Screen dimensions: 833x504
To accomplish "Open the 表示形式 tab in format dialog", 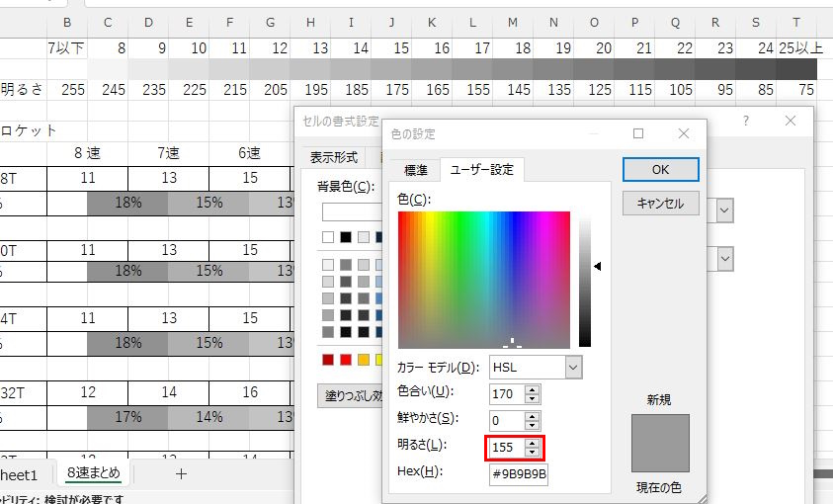I will click(x=333, y=157).
